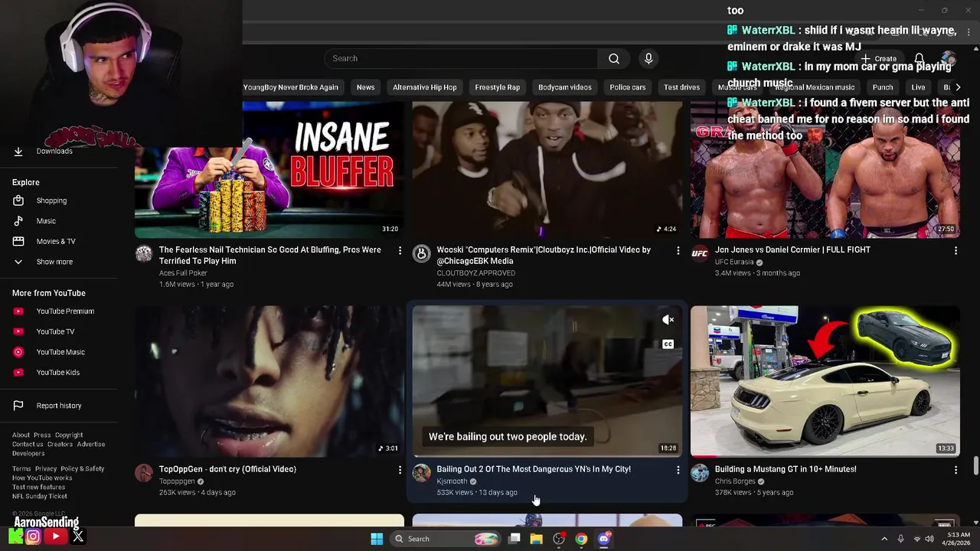Image resolution: width=980 pixels, height=551 pixels.
Task: Select Alternative Hip Hop chip
Action: pyautogui.click(x=425, y=87)
